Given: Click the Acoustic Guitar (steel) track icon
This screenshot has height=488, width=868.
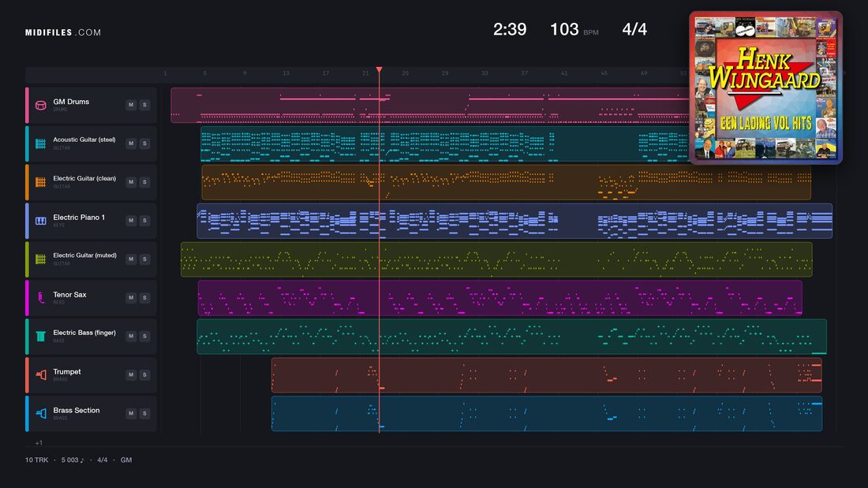Looking at the screenshot, I should [x=40, y=143].
